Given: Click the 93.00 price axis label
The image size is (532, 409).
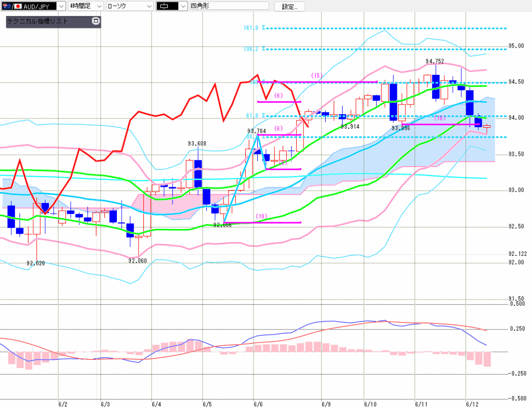Looking at the screenshot, I should coord(516,190).
